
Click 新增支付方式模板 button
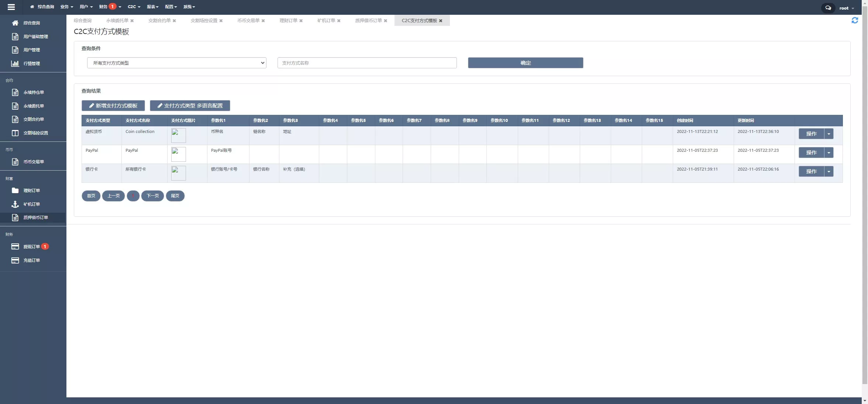coord(113,106)
